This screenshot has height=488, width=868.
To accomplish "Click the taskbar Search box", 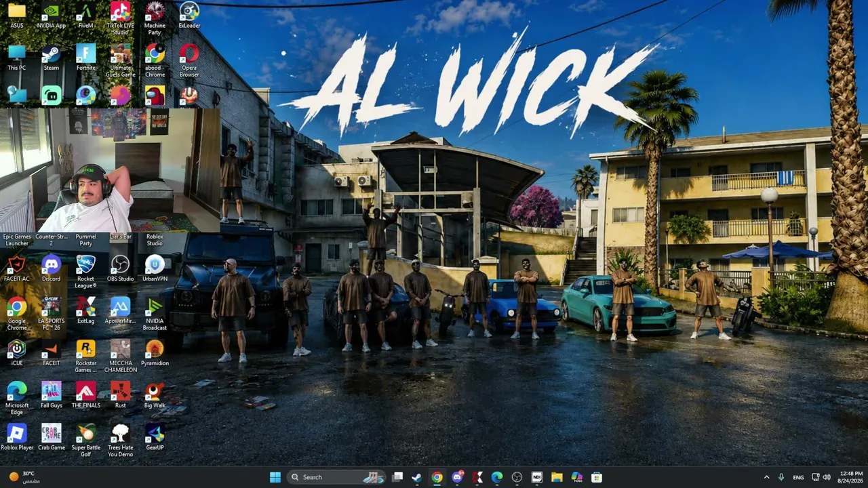I will (x=336, y=477).
